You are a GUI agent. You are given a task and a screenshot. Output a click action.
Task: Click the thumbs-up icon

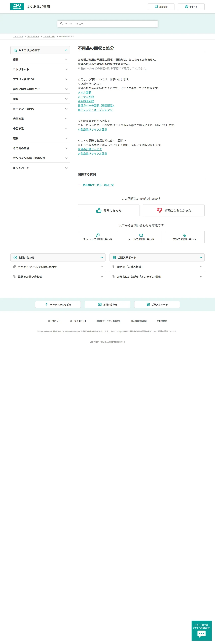tap(99, 210)
